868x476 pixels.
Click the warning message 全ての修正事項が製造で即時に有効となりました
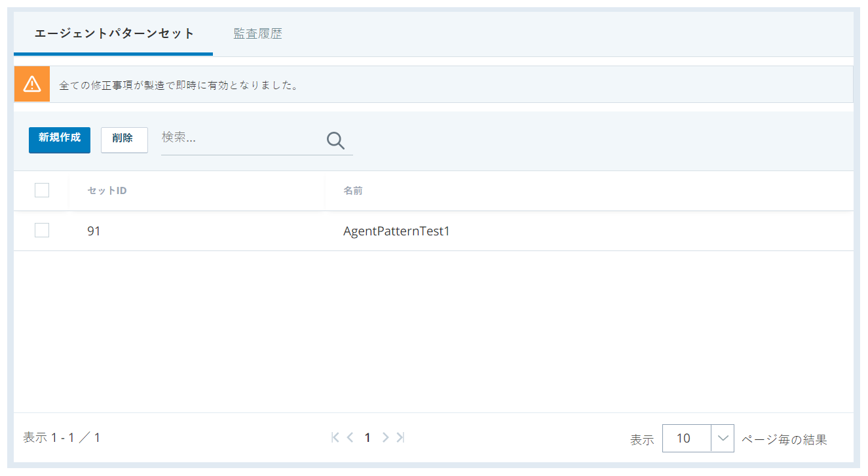click(179, 85)
